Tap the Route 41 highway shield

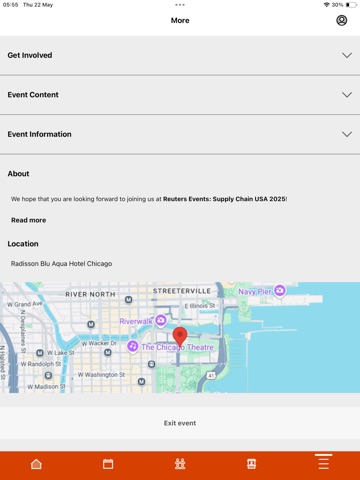211,376
